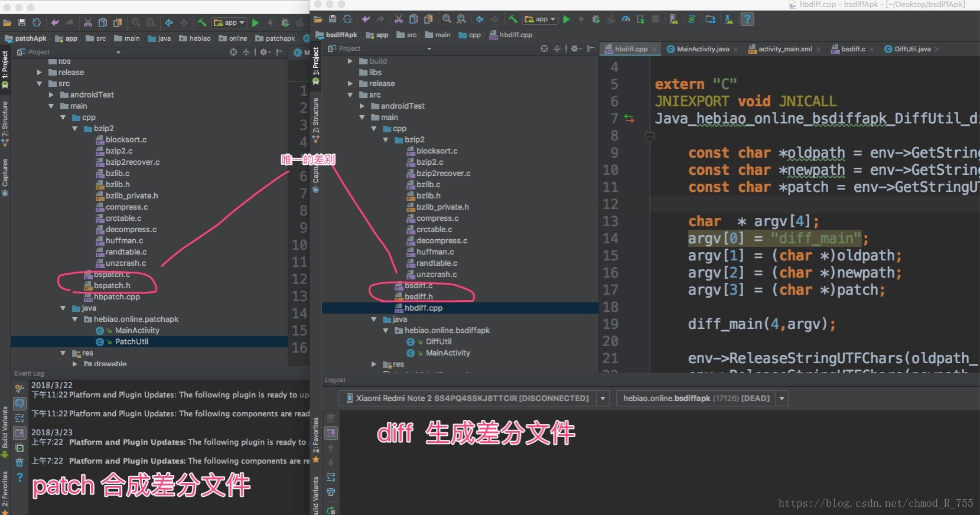
Task: Open AVD Manager icon in bsdiffApk toolbar
Action: click(673, 19)
